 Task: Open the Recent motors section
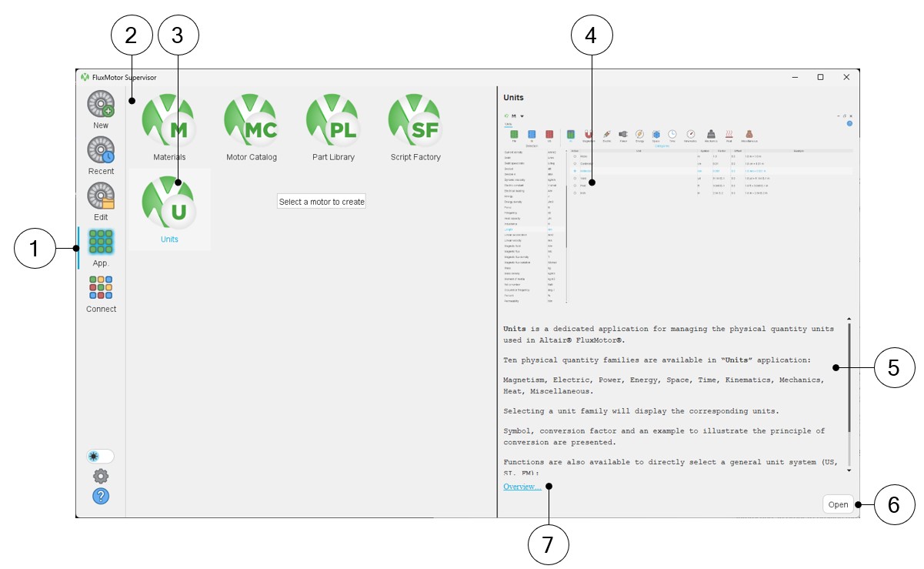click(101, 156)
